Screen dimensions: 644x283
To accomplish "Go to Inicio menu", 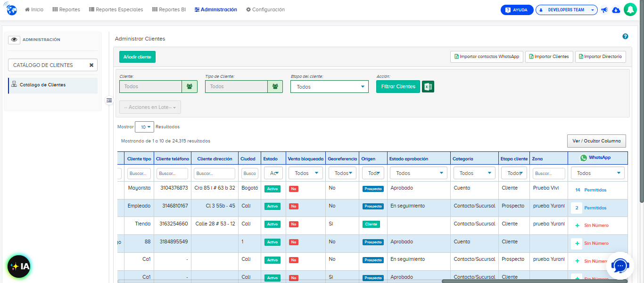I will 34,9.
